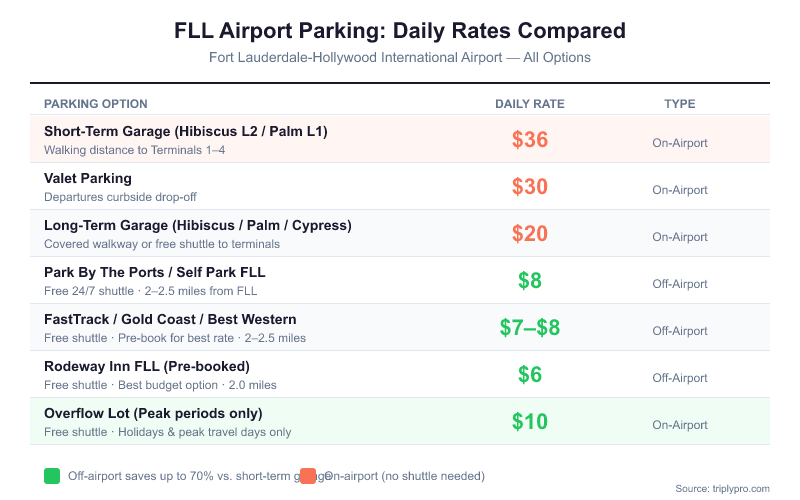Click the FLL Airport Parking main title
Image resolution: width=800 pixels, height=500 pixels.
coord(400,30)
